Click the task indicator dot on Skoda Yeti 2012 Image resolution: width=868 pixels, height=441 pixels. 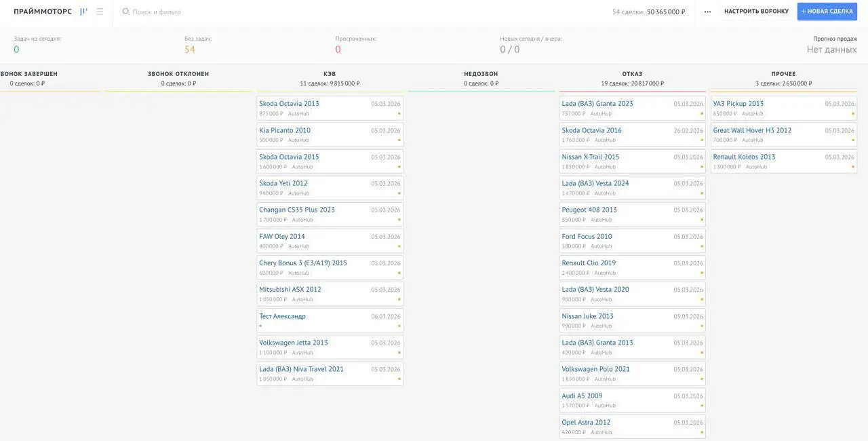pyautogui.click(x=399, y=193)
